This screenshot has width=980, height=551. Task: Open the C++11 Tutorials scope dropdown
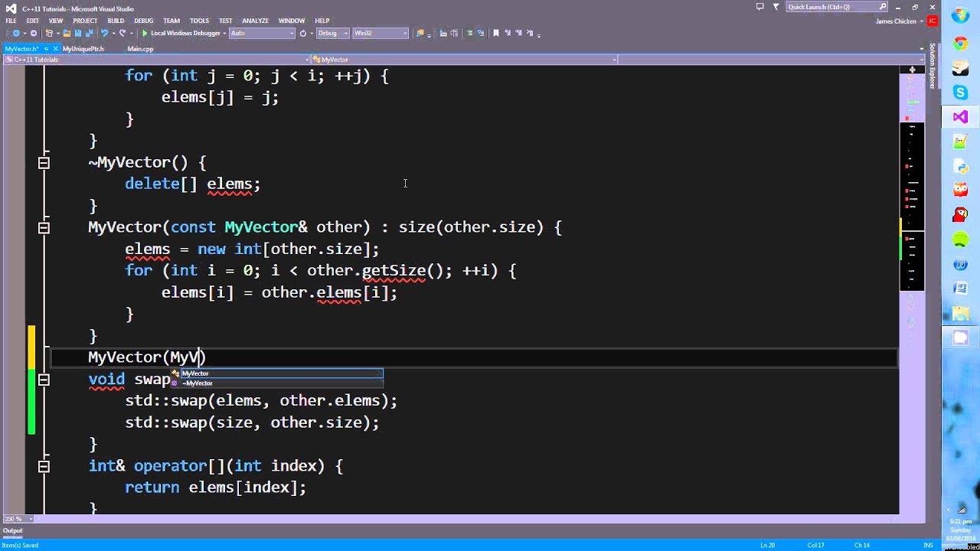(x=155, y=60)
